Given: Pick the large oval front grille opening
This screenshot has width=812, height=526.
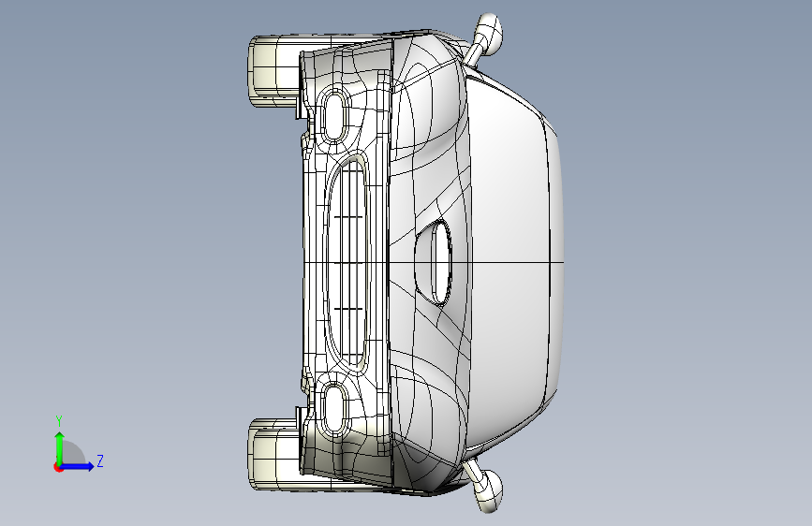Looking at the screenshot, I should point(347,262).
